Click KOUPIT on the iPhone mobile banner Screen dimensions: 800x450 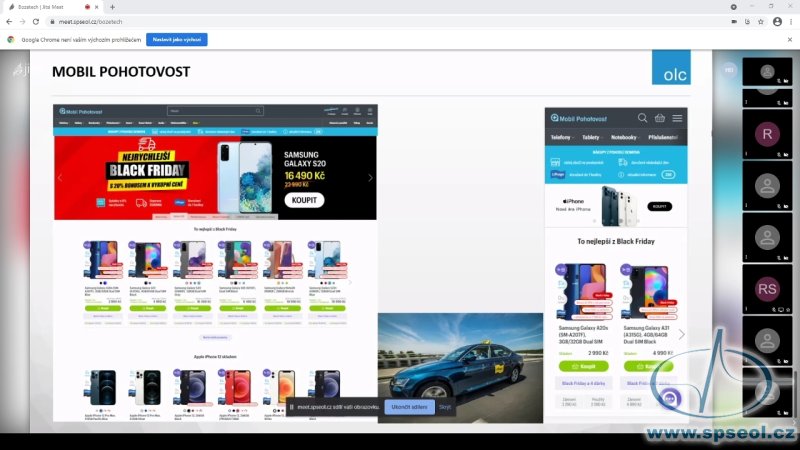(659, 207)
